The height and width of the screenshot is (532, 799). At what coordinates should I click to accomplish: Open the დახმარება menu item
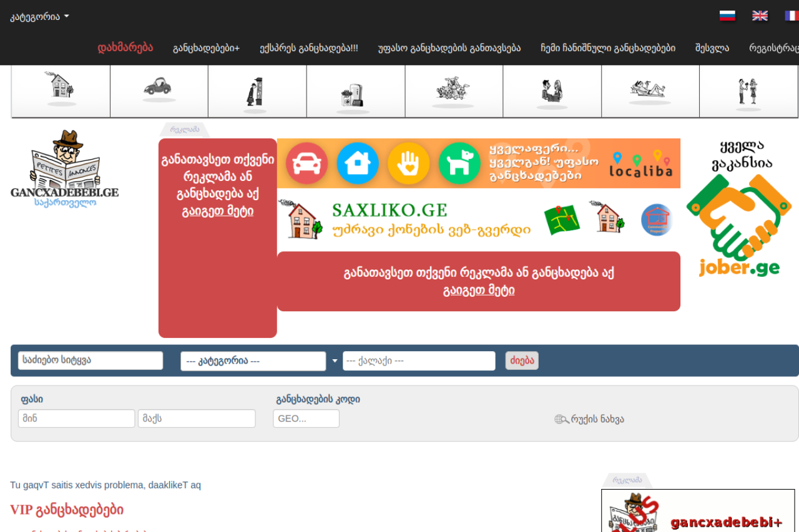pyautogui.click(x=125, y=47)
